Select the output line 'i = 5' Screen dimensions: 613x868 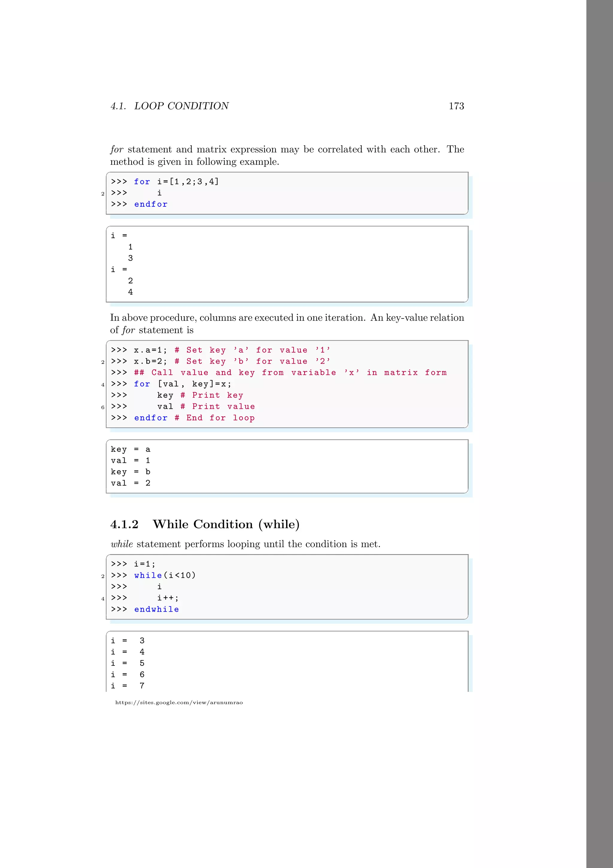[x=128, y=663]
